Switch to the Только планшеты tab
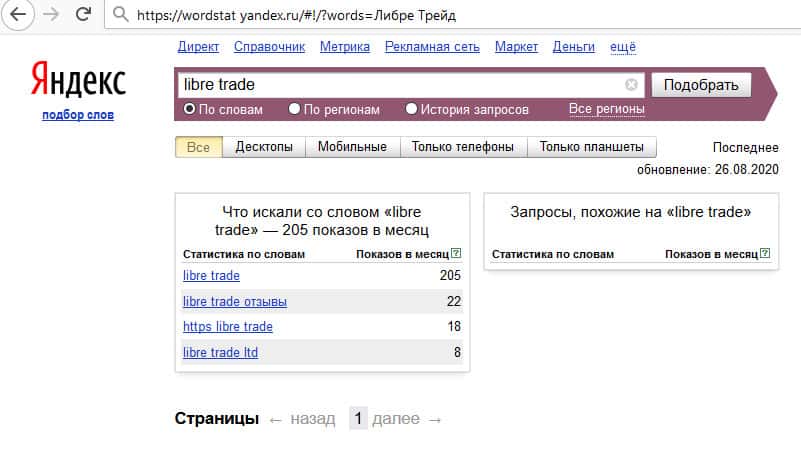The image size is (801, 452). coord(592,147)
